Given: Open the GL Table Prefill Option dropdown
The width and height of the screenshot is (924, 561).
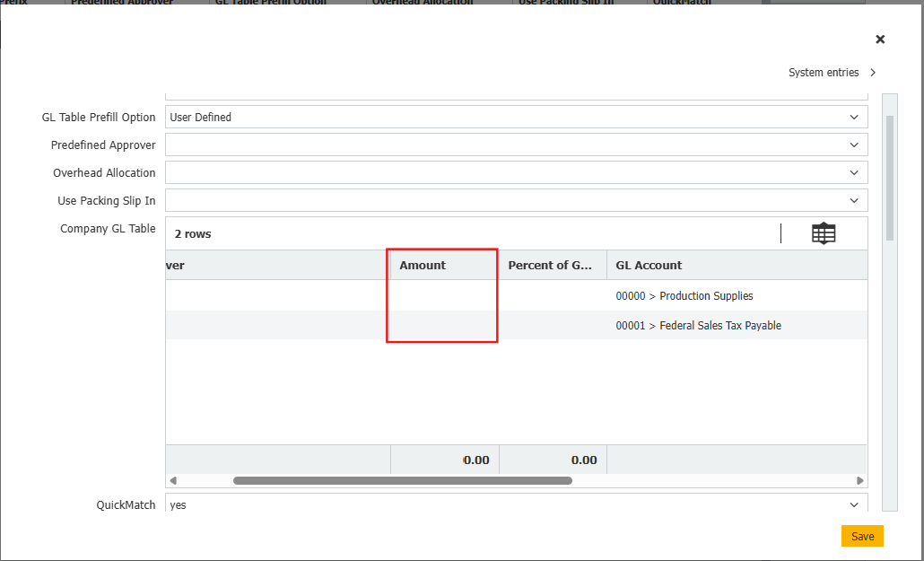Looking at the screenshot, I should (516, 118).
